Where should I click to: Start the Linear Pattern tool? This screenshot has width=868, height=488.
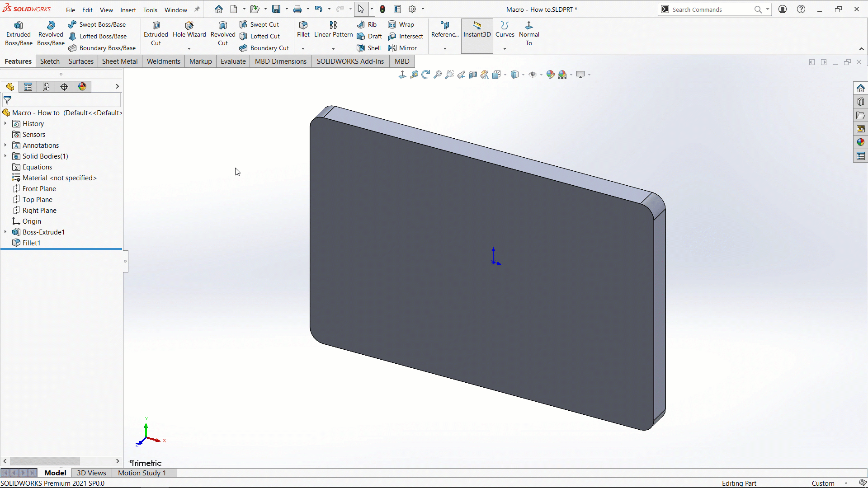tap(333, 30)
